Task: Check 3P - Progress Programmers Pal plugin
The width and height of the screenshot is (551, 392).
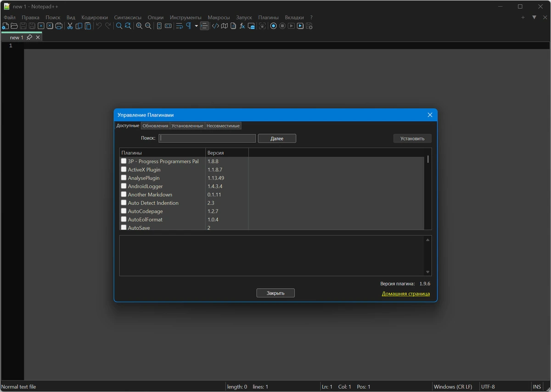Action: click(x=124, y=161)
